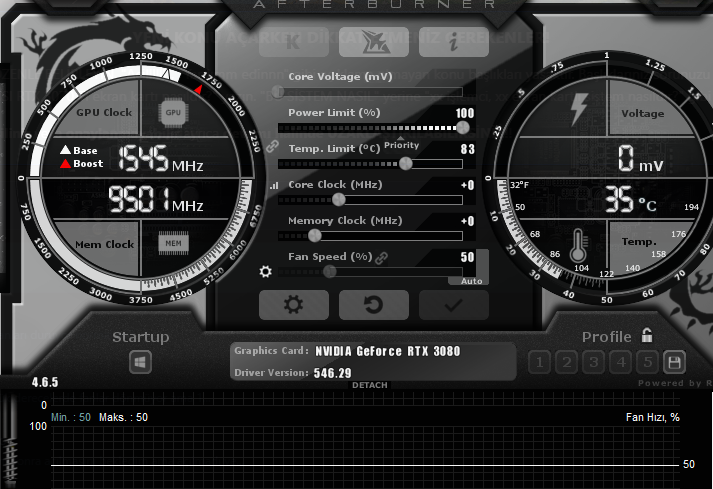Toggle the fan speed link icon
713x489 pixels.
pyautogui.click(x=382, y=258)
